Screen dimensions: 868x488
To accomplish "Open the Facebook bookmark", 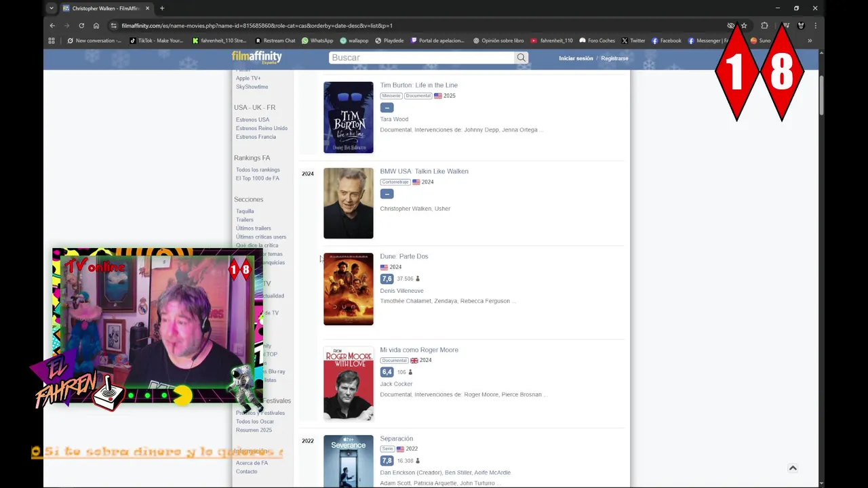I will coord(666,41).
